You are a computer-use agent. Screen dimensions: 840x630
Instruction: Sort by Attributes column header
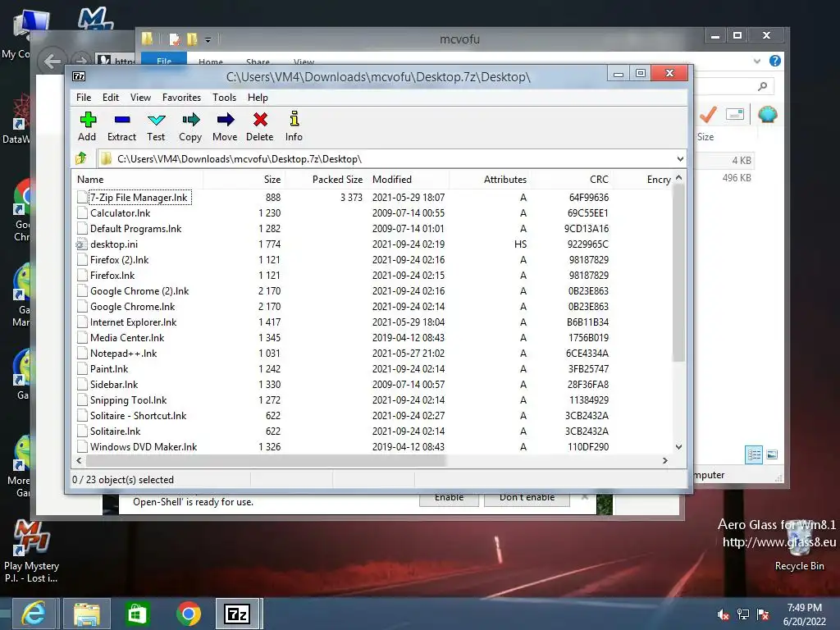(489, 180)
